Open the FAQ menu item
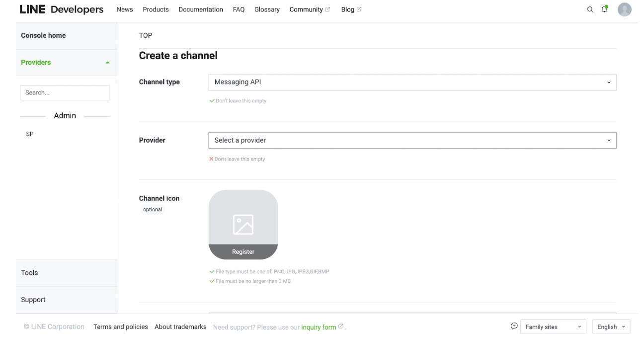 pyautogui.click(x=239, y=9)
